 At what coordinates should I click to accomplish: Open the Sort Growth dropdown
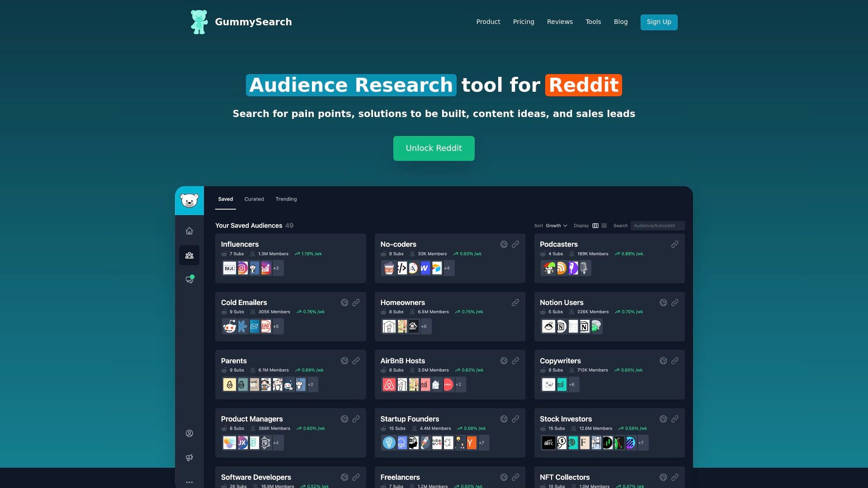556,225
